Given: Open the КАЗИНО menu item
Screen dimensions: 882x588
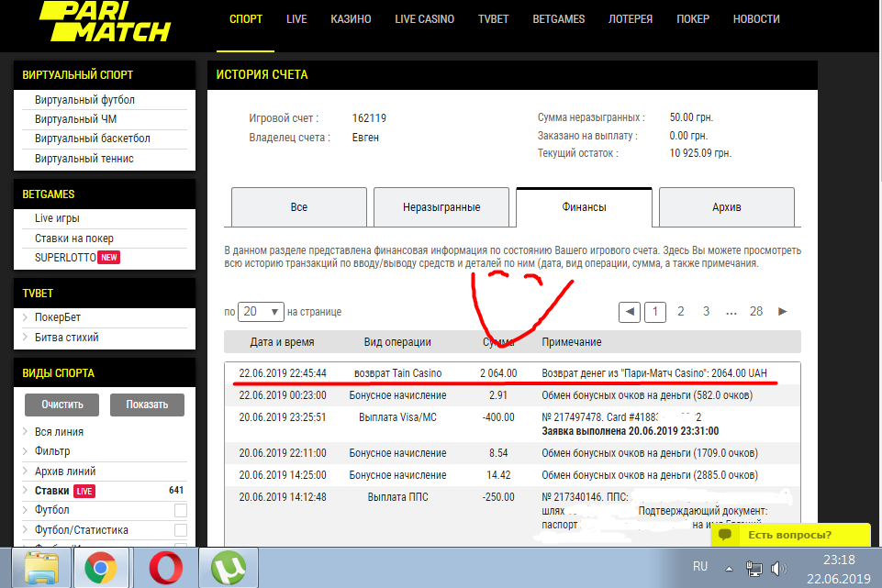Looking at the screenshot, I should coord(351,19).
